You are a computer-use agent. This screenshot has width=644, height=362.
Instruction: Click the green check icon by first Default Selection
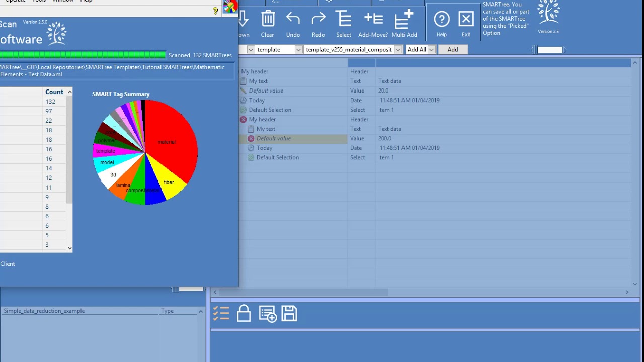[244, 110]
